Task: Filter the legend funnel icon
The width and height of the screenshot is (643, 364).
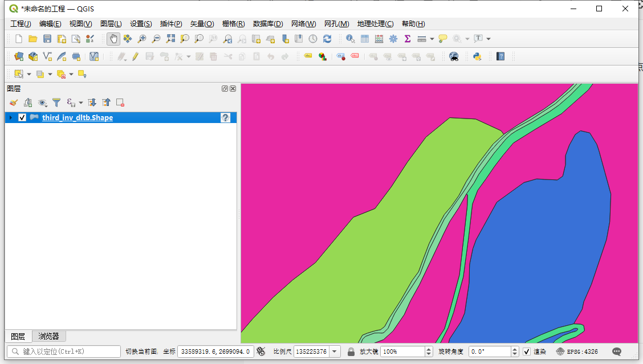Action: pyautogui.click(x=56, y=103)
